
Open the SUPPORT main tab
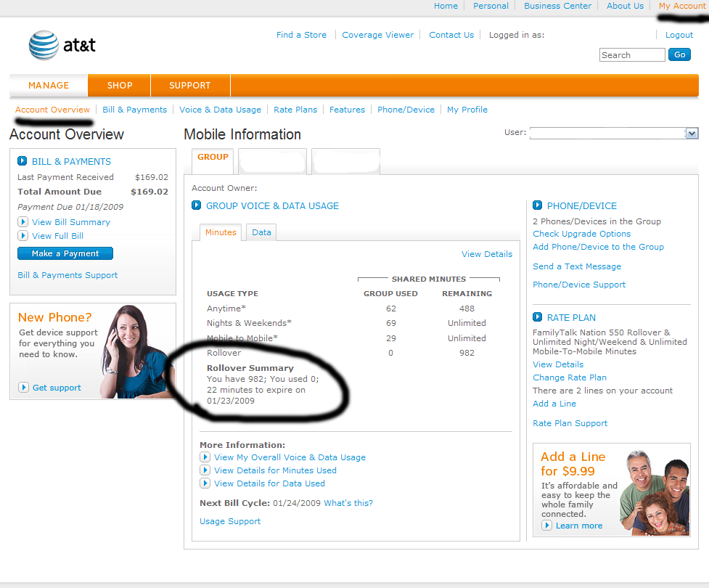pyautogui.click(x=190, y=86)
